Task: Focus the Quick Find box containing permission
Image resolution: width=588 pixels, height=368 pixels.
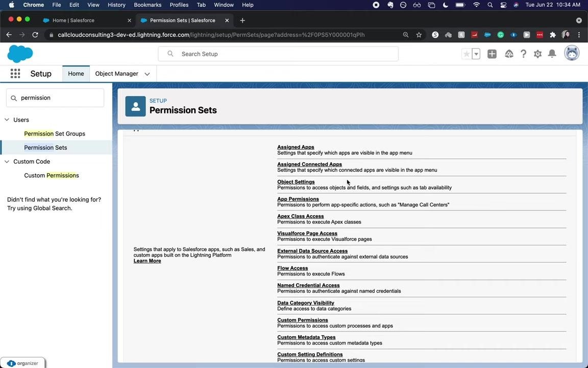Action: 55,98
